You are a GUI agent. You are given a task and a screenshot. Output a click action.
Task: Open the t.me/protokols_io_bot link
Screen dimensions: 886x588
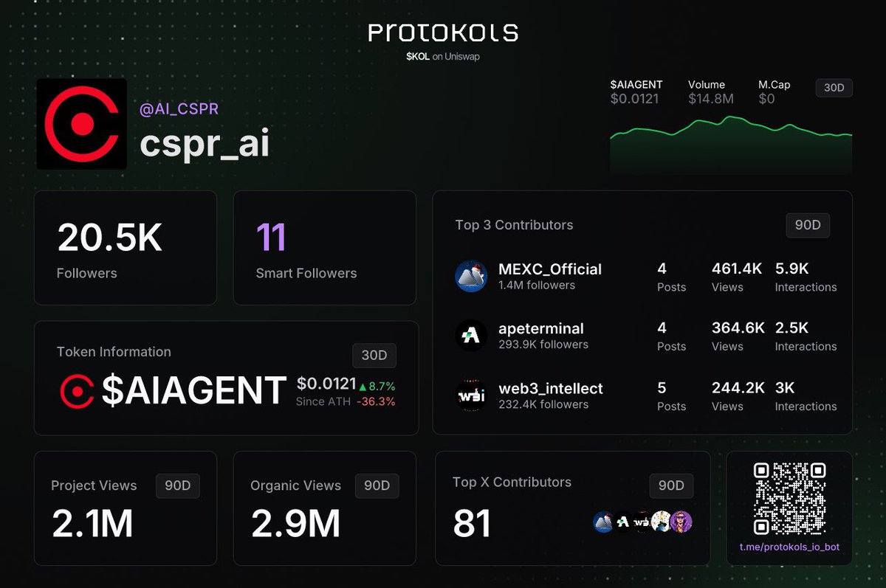point(789,547)
